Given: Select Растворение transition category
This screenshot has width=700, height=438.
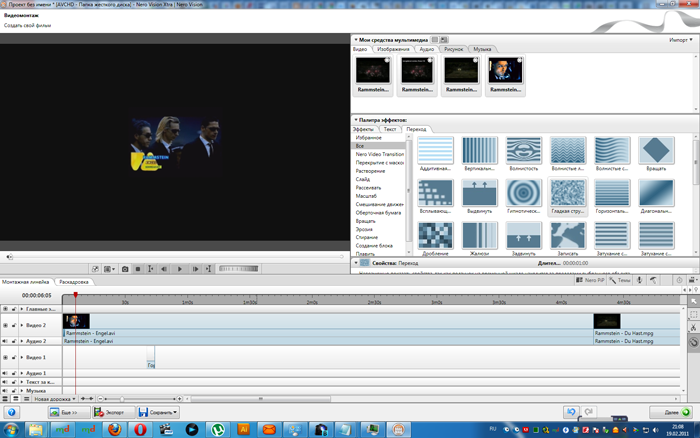Looking at the screenshot, I should [x=370, y=171].
